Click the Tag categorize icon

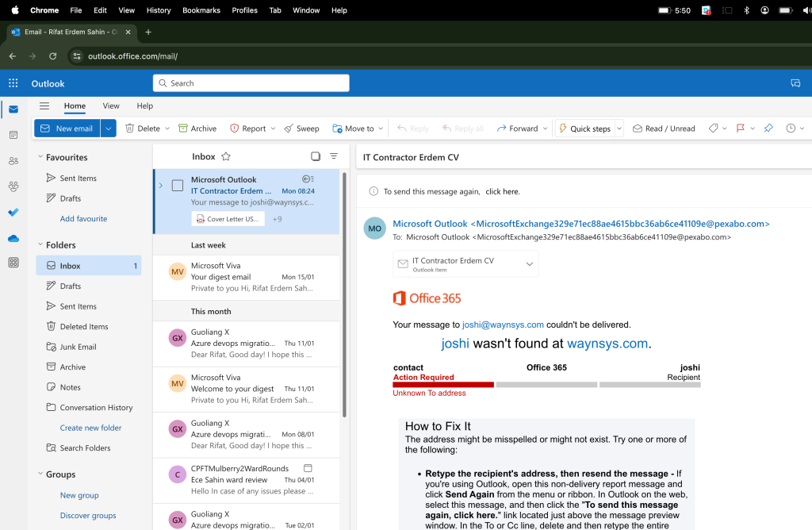coord(713,128)
